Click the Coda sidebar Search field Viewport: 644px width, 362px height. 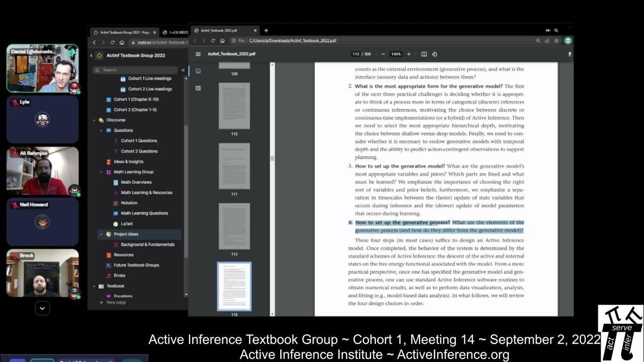tap(135, 70)
